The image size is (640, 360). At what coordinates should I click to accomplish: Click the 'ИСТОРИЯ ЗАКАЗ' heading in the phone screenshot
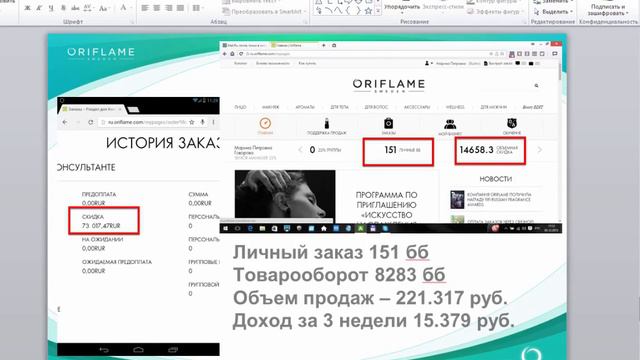(162, 143)
